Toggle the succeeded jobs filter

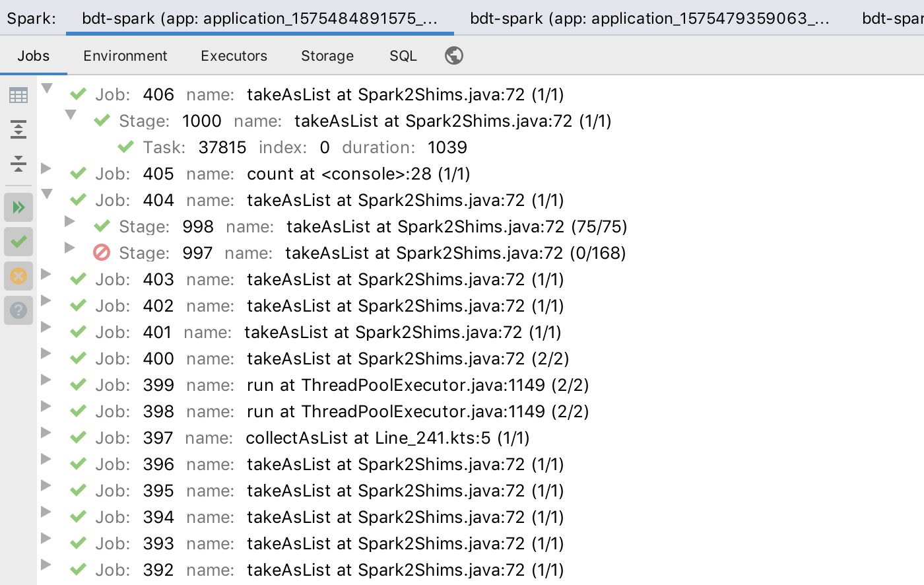point(18,242)
